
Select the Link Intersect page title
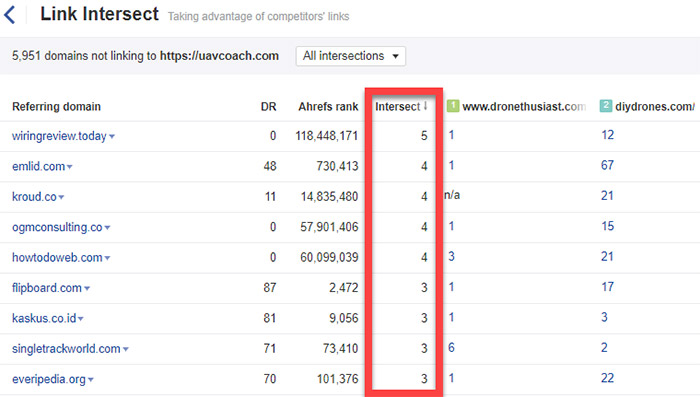tap(100, 14)
